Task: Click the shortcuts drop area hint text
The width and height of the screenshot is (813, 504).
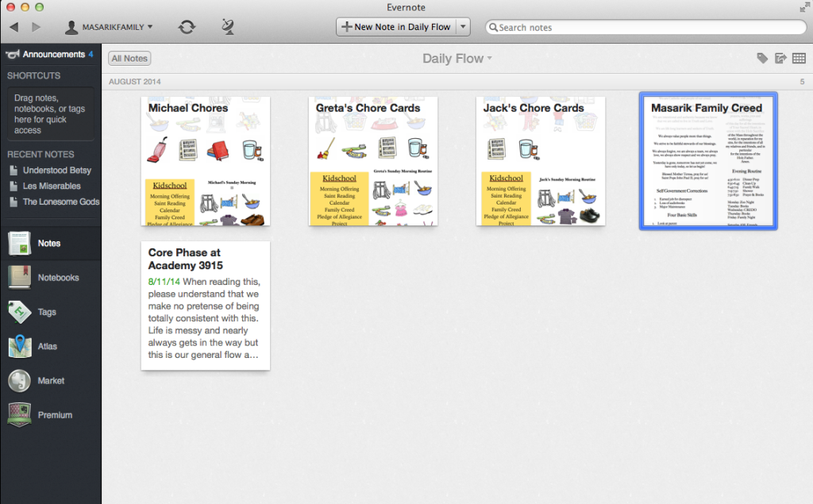Action: click(49, 114)
